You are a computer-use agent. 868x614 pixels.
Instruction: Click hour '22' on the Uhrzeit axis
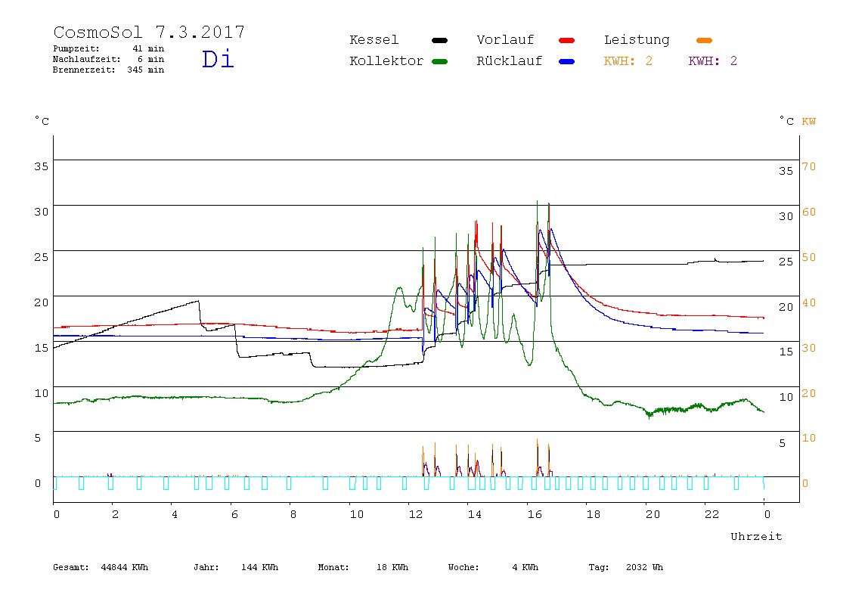tap(712, 514)
